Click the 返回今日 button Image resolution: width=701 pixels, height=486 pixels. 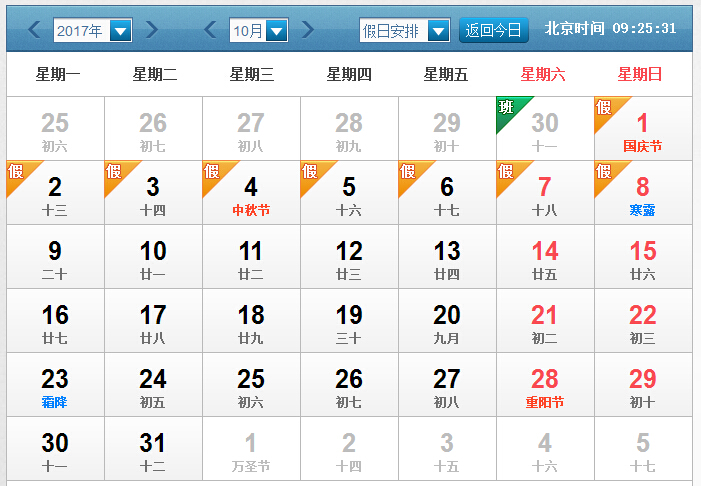click(494, 30)
